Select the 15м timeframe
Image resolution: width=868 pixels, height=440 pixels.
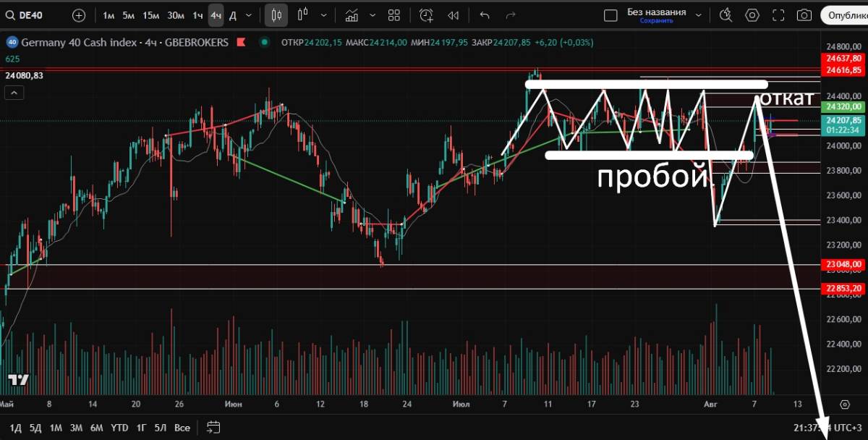pos(150,15)
